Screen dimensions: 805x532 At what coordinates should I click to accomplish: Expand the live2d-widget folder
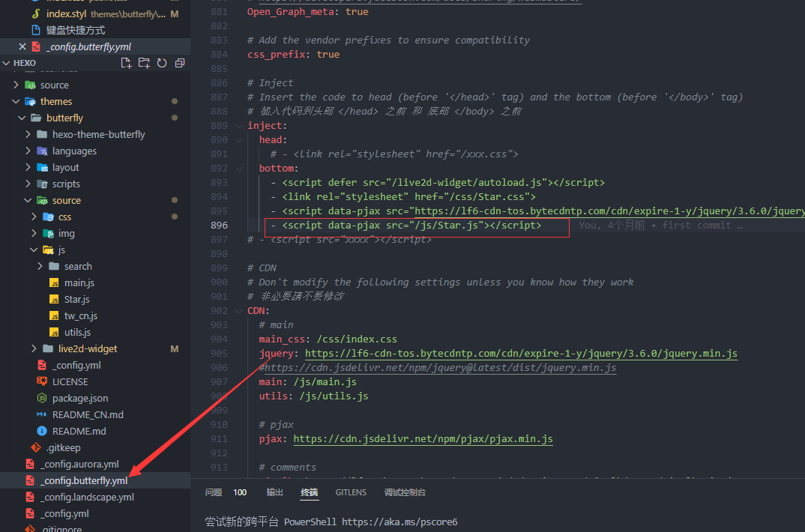coord(34,349)
